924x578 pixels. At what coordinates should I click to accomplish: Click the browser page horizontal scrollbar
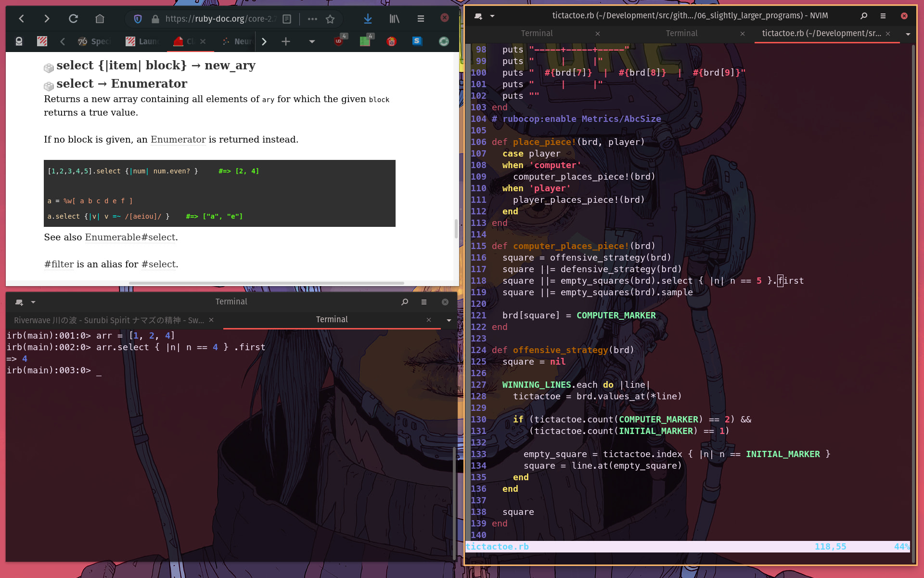[266, 283]
